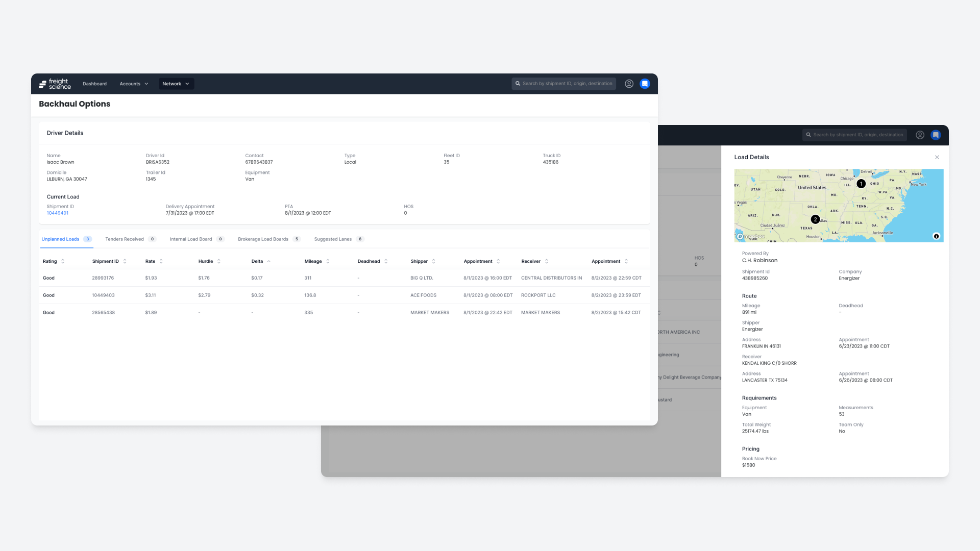Select Dashboard in the navigation bar
Screen dimensions: 980x551
[x=94, y=84]
